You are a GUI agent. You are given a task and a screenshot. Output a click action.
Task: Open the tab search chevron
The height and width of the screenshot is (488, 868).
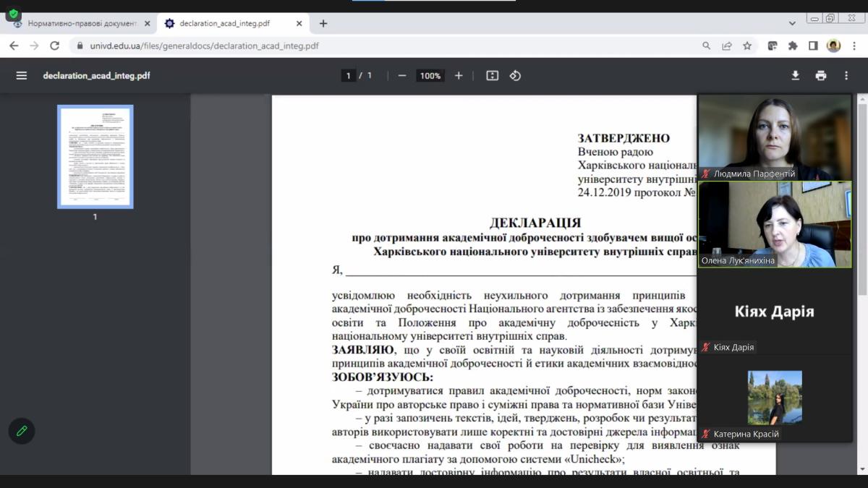[793, 22]
